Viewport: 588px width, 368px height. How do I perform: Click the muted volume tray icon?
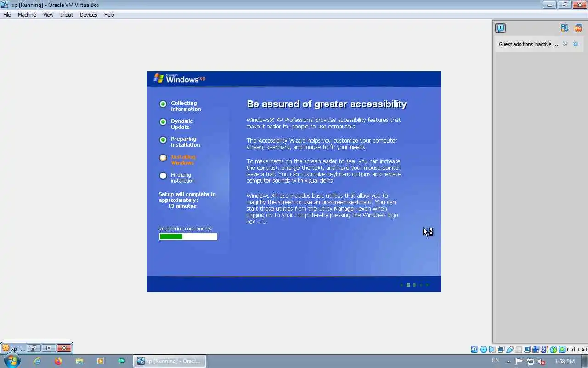click(x=542, y=362)
